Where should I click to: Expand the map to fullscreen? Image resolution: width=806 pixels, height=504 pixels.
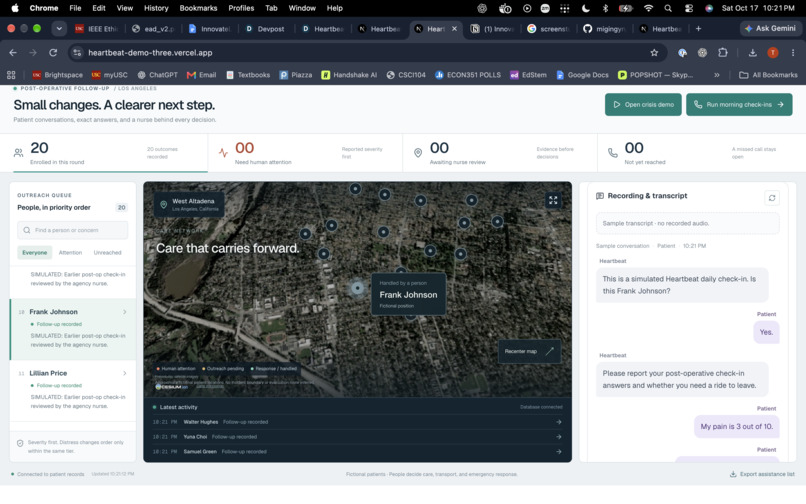(x=553, y=200)
